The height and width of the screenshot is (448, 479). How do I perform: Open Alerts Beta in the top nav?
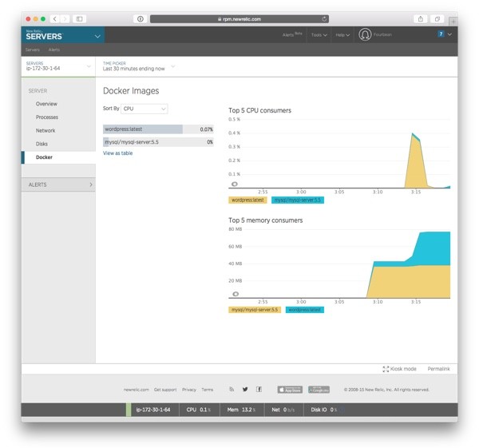click(x=292, y=34)
